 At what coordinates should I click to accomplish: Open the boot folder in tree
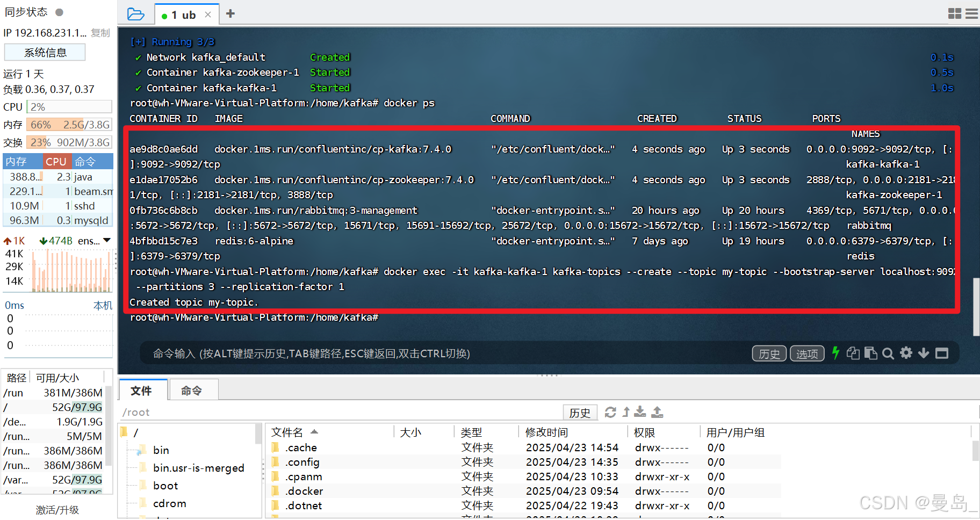tap(165, 486)
